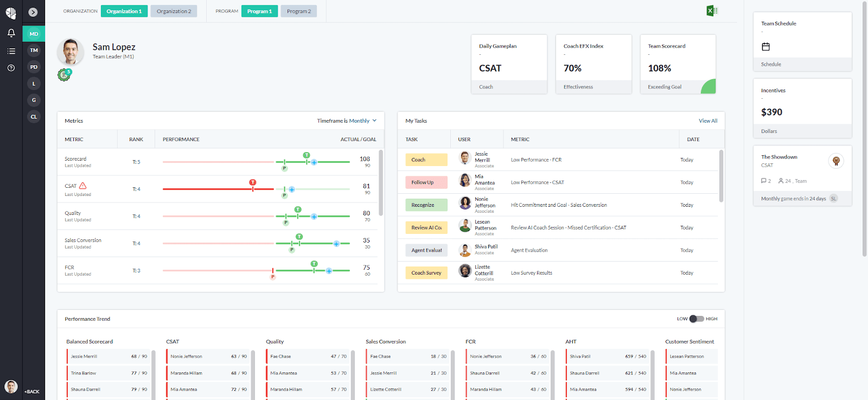
Task: Switch to Program 2
Action: [299, 11]
